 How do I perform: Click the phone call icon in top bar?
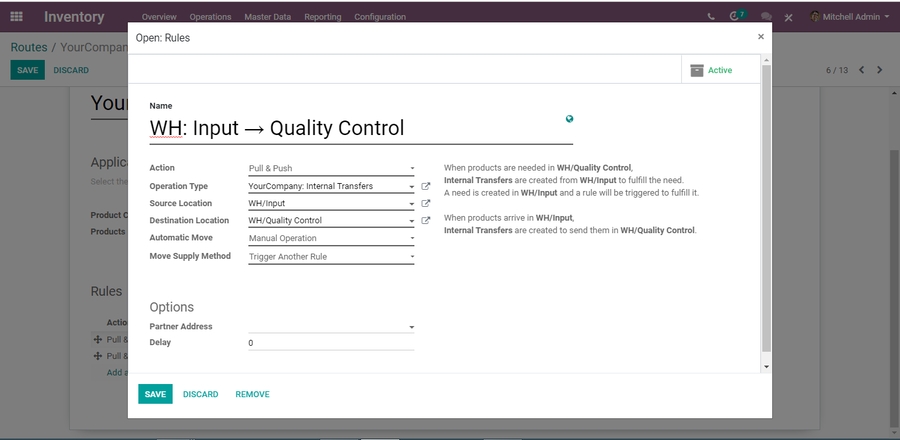711,17
